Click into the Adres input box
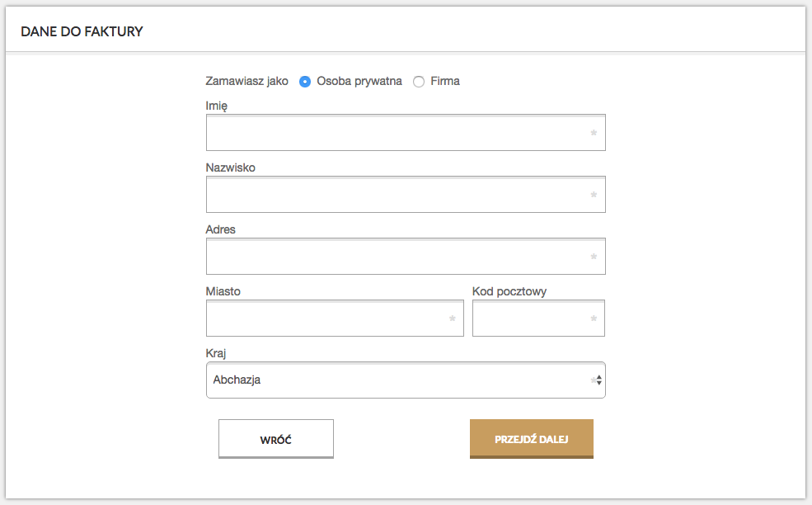The image size is (812, 505). (406, 256)
